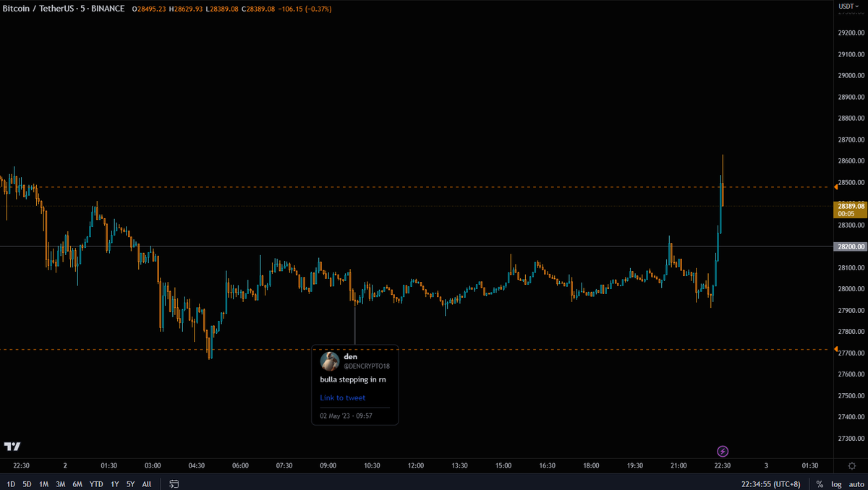Click the @DENCRYPTO18 handle in tweet card
The image size is (868, 490).
tap(367, 366)
